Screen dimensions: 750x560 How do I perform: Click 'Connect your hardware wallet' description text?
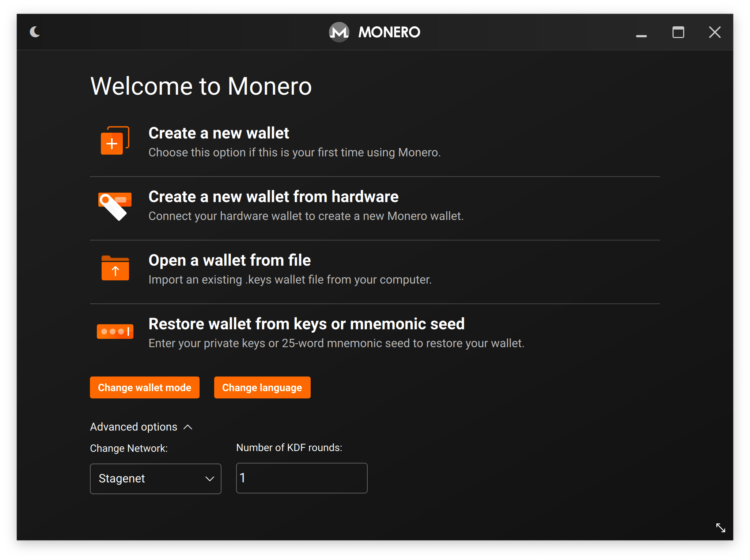click(x=306, y=216)
